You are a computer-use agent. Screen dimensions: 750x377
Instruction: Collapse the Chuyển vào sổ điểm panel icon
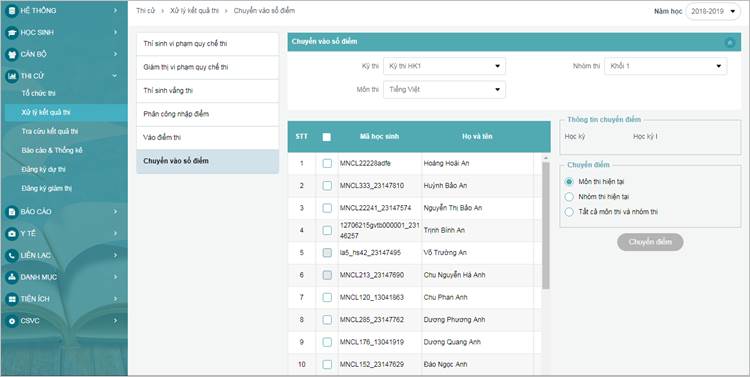(730, 43)
